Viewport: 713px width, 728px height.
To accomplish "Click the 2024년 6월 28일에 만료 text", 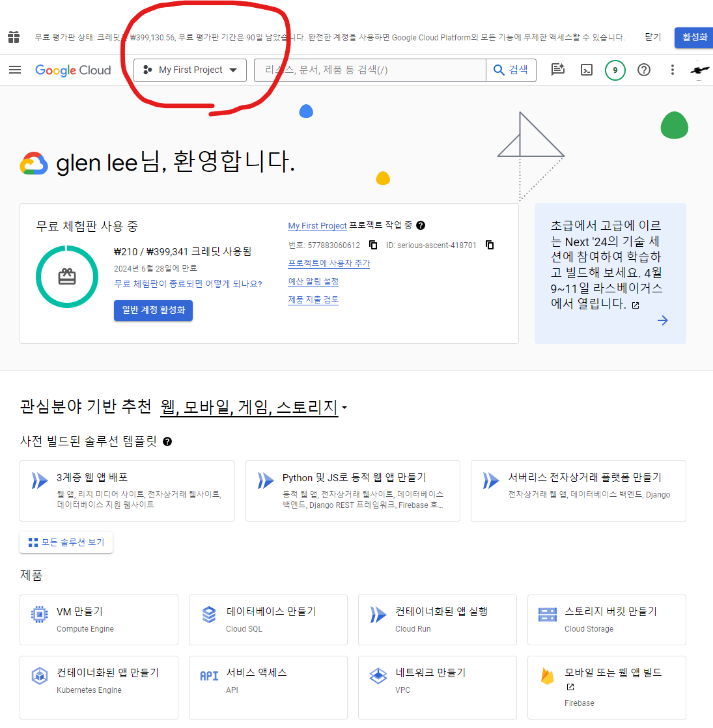I will (155, 268).
